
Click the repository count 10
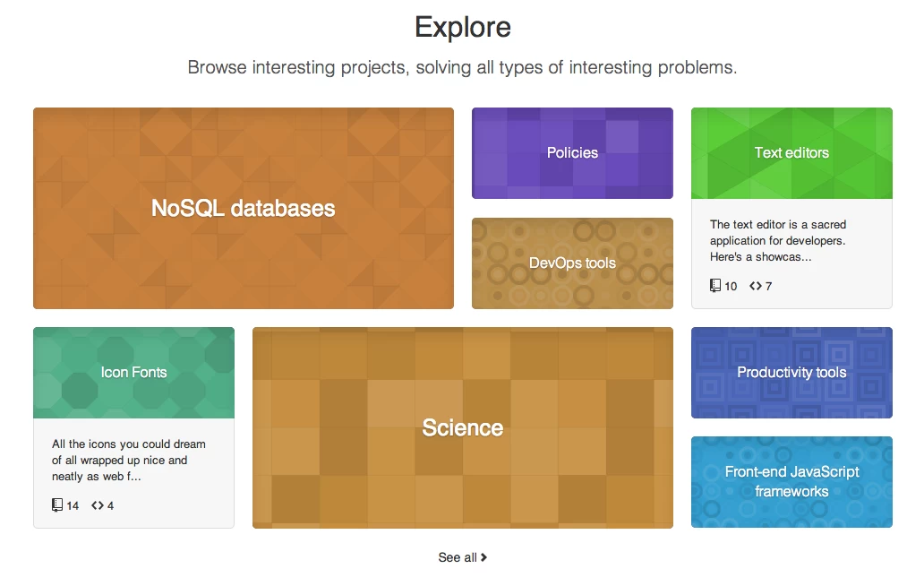[x=731, y=287]
